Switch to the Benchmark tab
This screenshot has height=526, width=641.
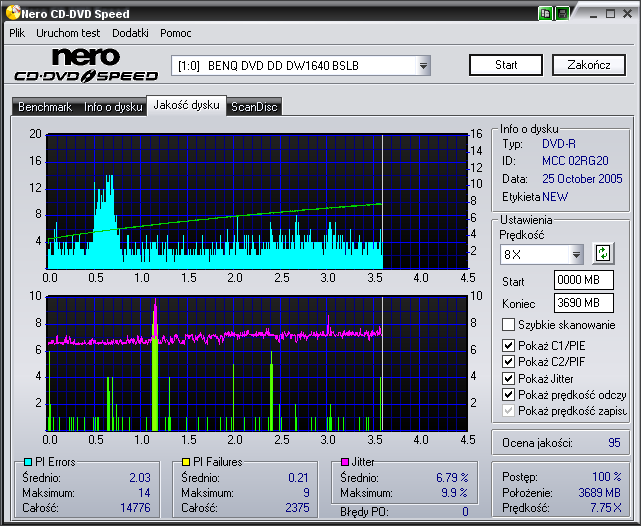45,107
